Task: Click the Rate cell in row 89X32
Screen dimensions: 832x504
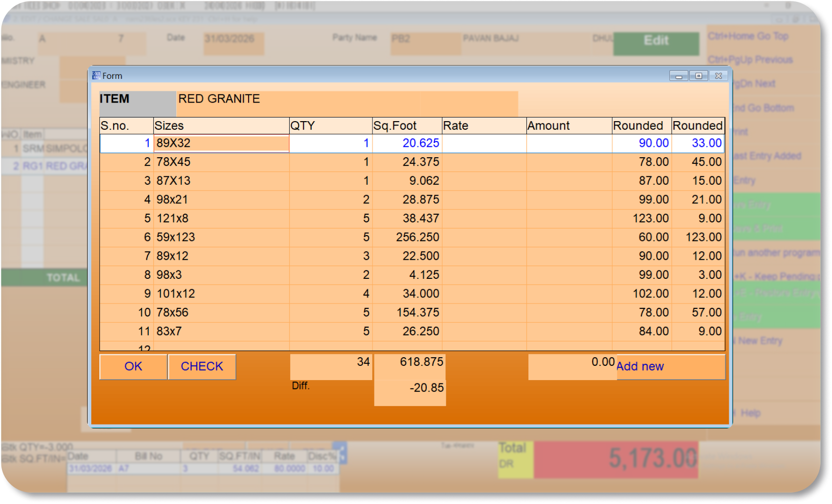Action: (484, 143)
